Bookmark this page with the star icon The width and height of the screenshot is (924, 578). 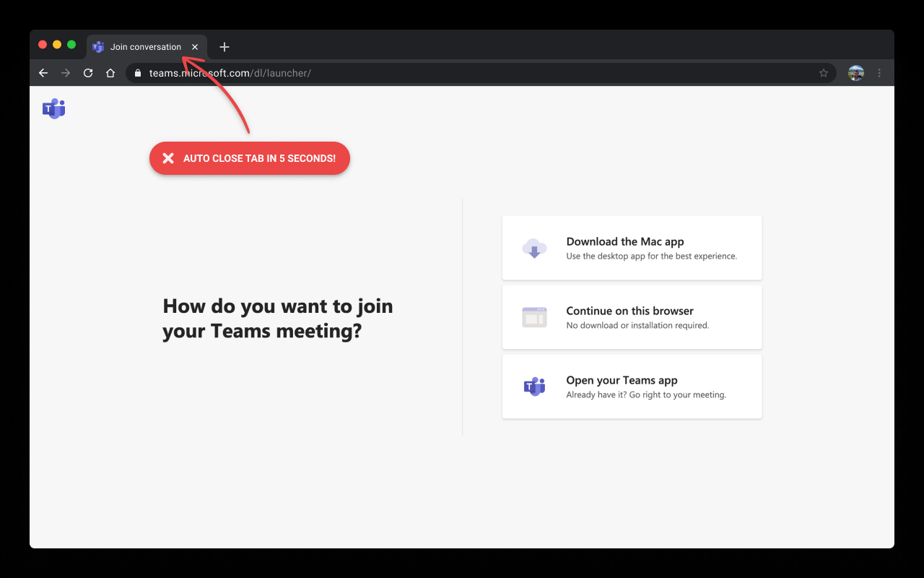(824, 73)
